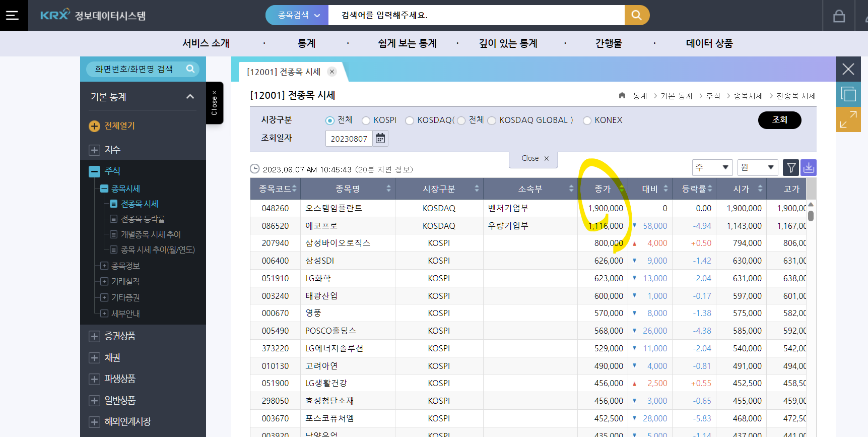
Task: Open the 주 unit dropdown
Action: click(712, 167)
